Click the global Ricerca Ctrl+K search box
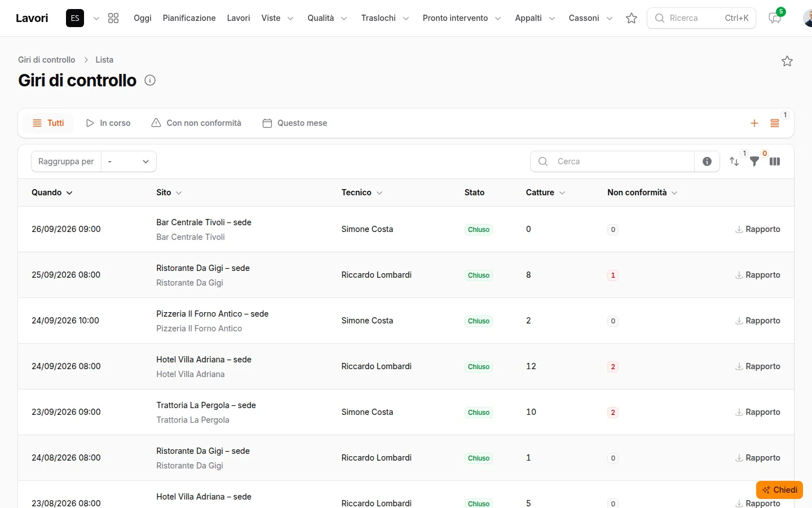Viewport: 812px width, 508px height. point(701,18)
